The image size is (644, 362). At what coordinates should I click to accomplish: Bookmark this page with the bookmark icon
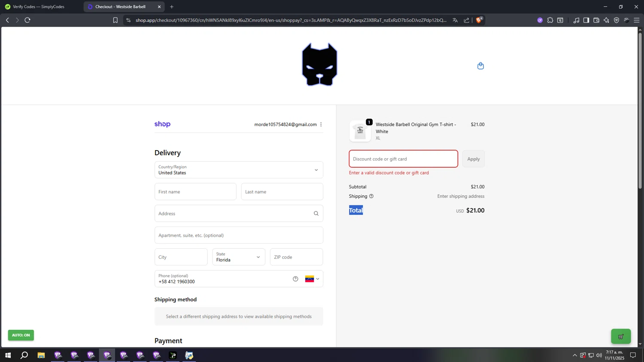coord(115,20)
